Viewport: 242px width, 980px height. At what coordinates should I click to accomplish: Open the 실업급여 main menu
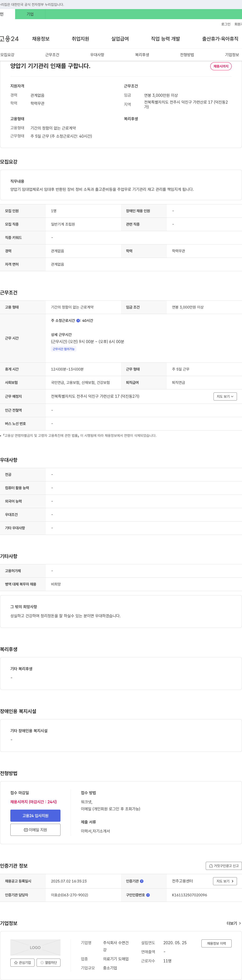pos(120,39)
